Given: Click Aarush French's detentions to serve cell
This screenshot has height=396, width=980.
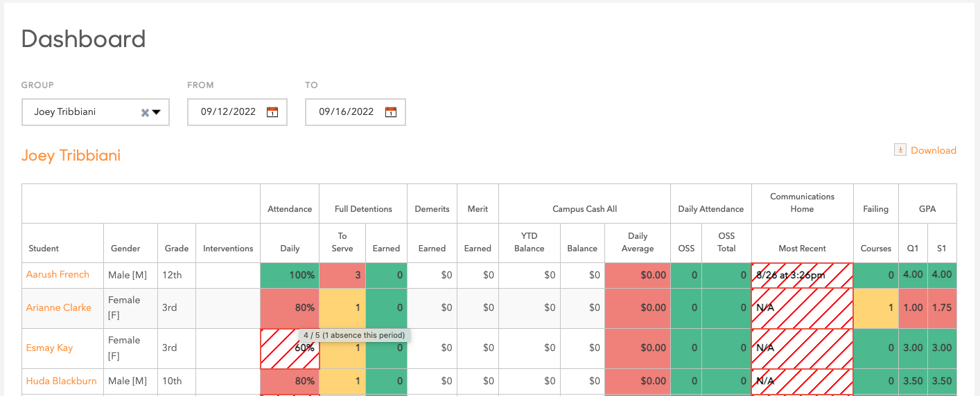Looking at the screenshot, I should 342,275.
